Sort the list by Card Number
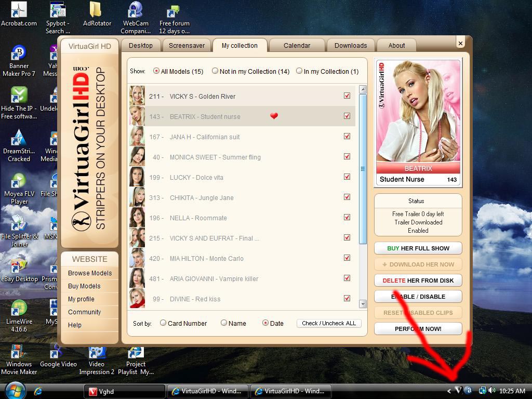532x399 pixels. pyautogui.click(x=183, y=323)
